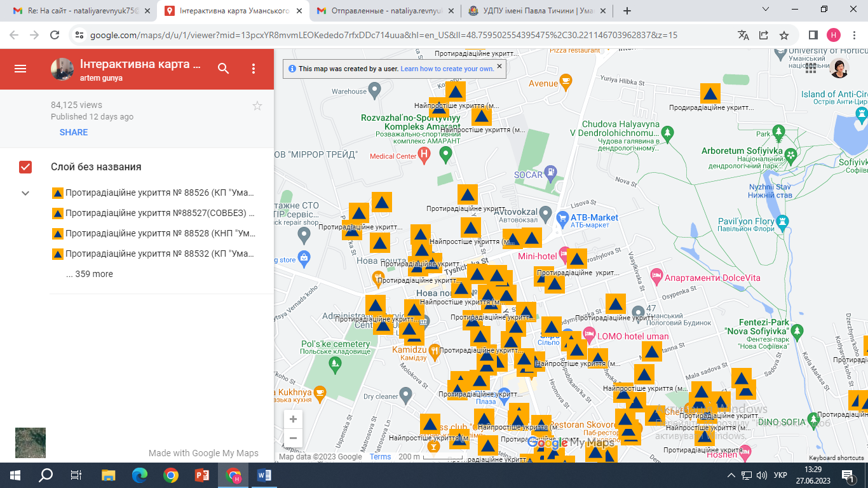This screenshot has height=488, width=868.
Task: Open Word from the Windows taskbar
Action: point(264,475)
